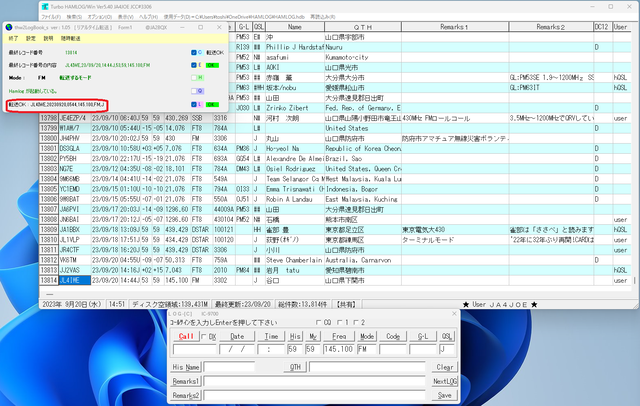Focus the date input field under Date
The image size is (640, 406).
pyautogui.click(x=237, y=349)
